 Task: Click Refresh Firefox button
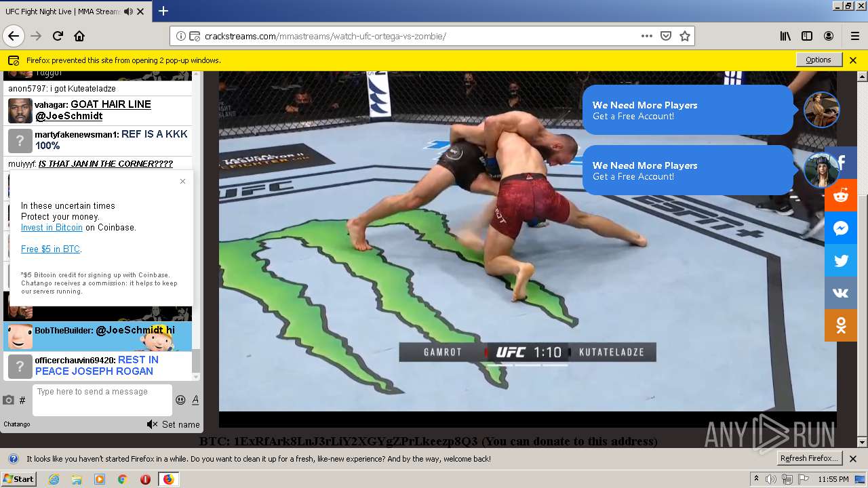click(810, 458)
